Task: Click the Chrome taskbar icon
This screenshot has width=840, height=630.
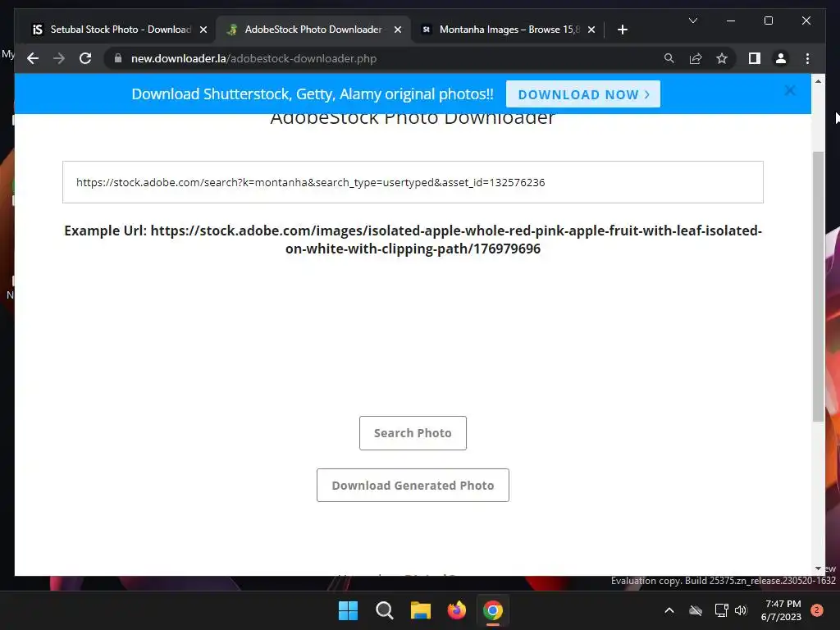Action: point(493,610)
